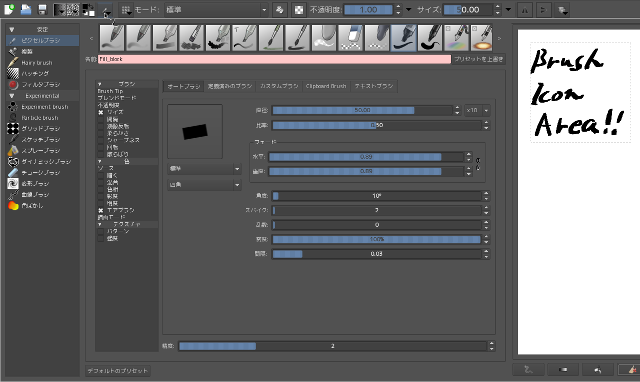Image resolution: width=640 pixels, height=382 pixels.
Task: Open the モード blending mode dropdown
Action: pyautogui.click(x=217, y=10)
